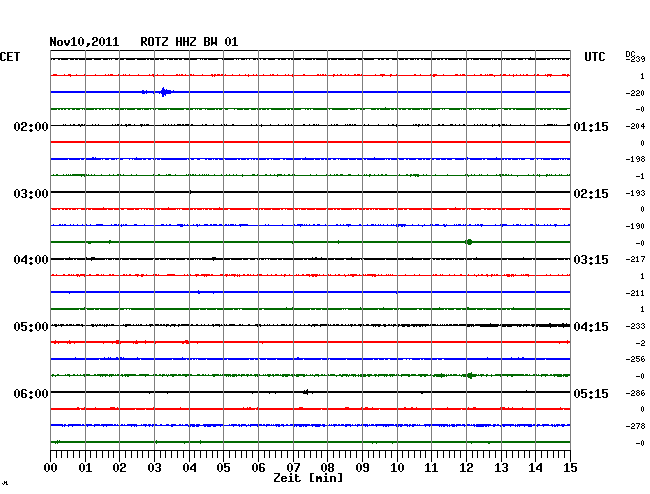The height and width of the screenshot is (494, 650).
Task: Click x-axis minute tick label 12
Action: coord(466,468)
